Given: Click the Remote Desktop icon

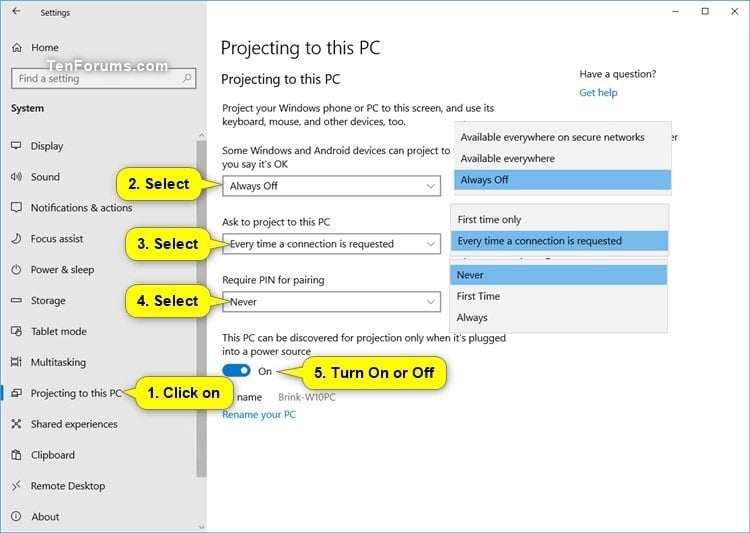Looking at the screenshot, I should pyautogui.click(x=16, y=486).
